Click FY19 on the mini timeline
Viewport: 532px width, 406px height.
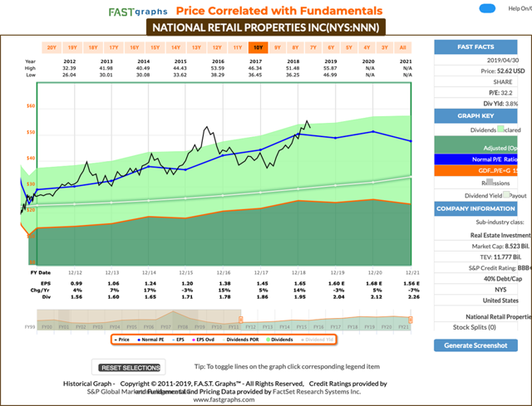[369, 327]
